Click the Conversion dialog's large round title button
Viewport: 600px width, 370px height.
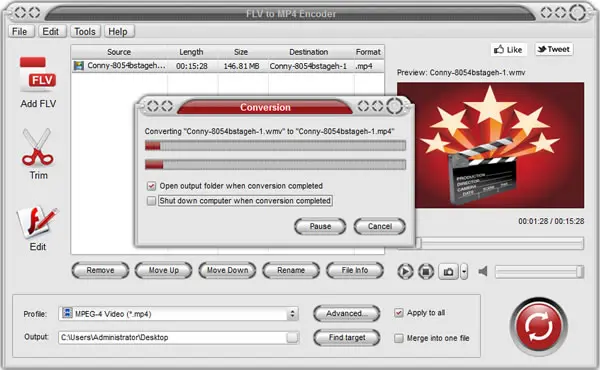[394, 106]
